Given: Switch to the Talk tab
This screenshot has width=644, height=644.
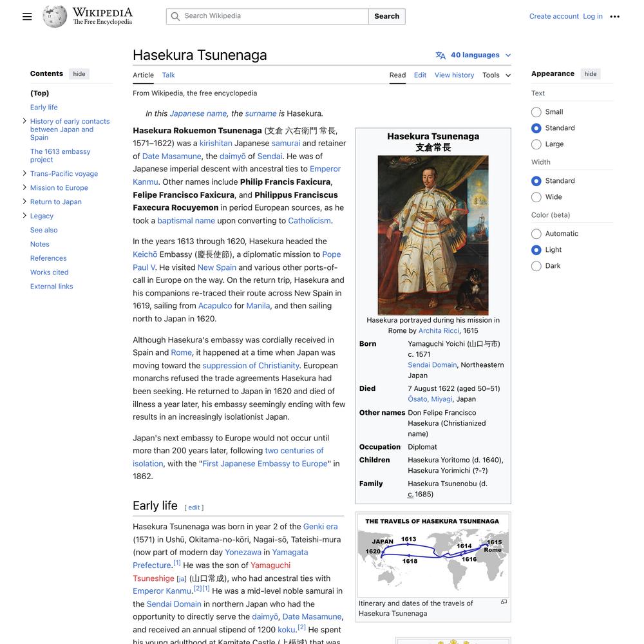Looking at the screenshot, I should coord(168,75).
